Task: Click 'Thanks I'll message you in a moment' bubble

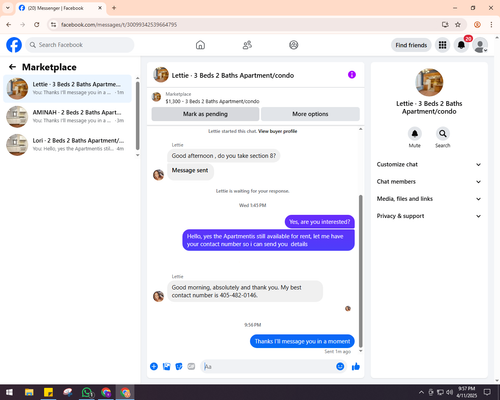Action: [x=302, y=341]
